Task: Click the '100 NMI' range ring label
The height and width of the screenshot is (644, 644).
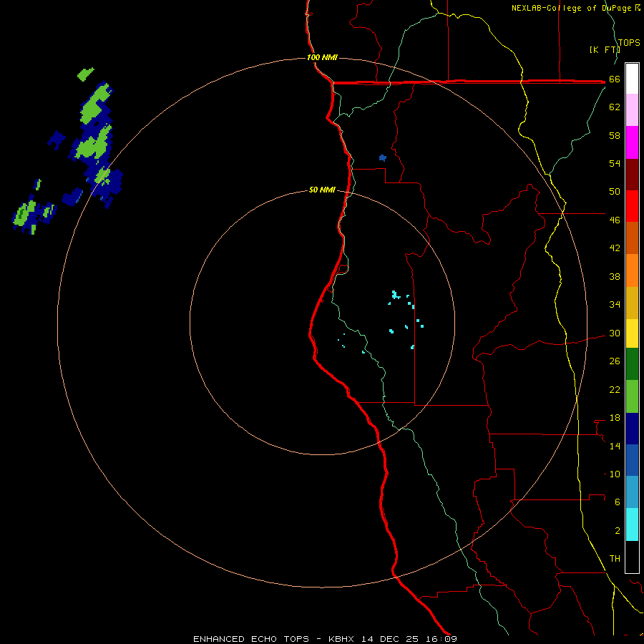Action: [x=322, y=57]
